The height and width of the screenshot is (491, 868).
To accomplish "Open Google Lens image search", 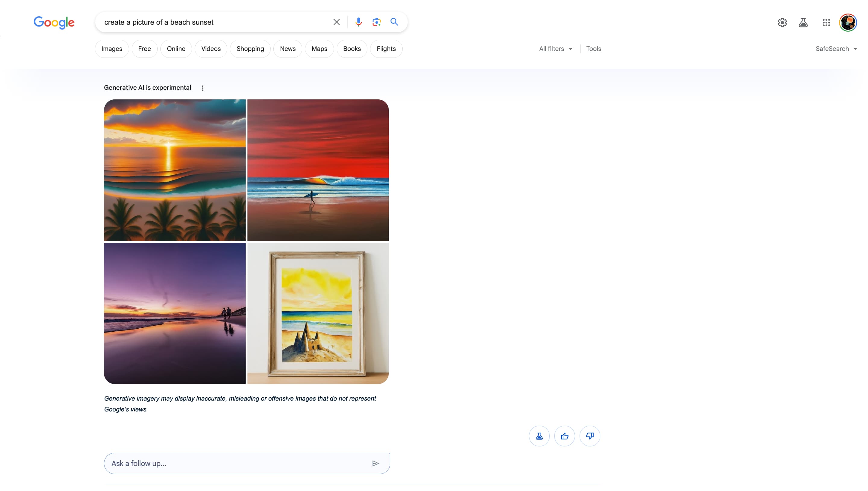I will click(376, 22).
